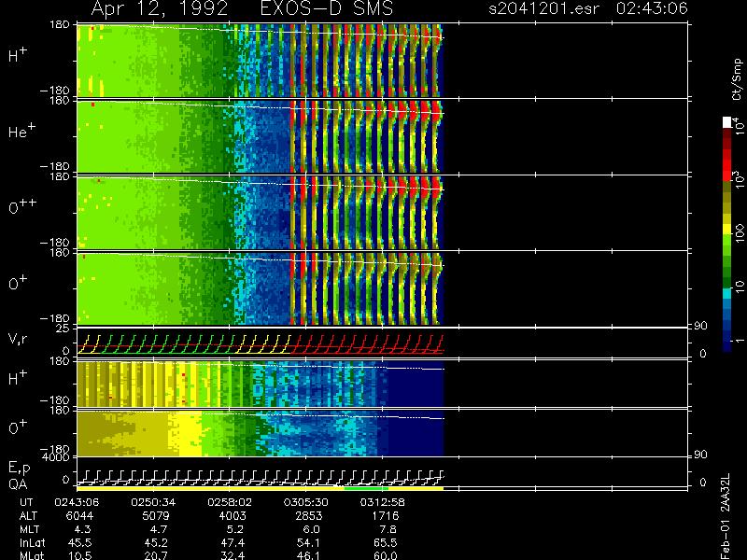Click the MLT value '4.3'

(x=83, y=529)
